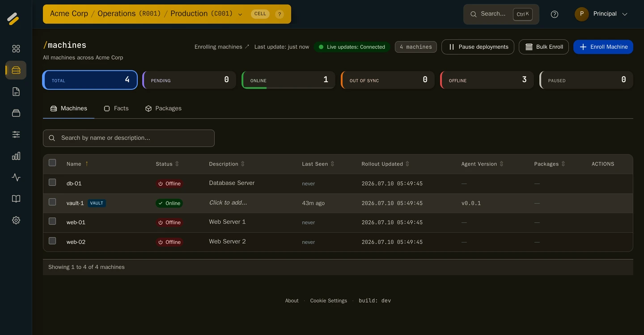
Task: Click the CELL badge in the breadcrumb
Action: [x=260, y=14]
